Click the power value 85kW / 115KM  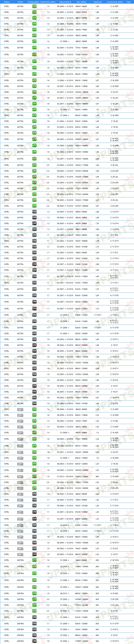[x=82, y=580]
